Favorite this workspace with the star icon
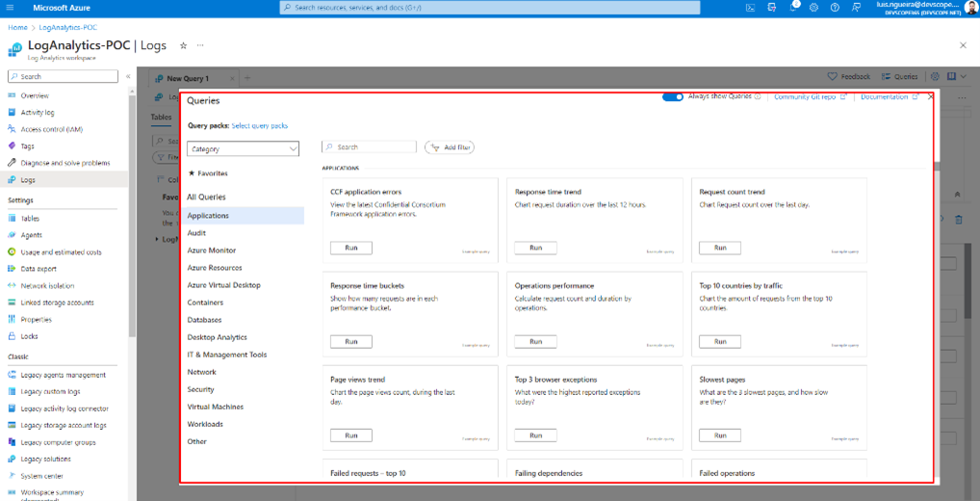The image size is (980, 501). pyautogui.click(x=184, y=45)
